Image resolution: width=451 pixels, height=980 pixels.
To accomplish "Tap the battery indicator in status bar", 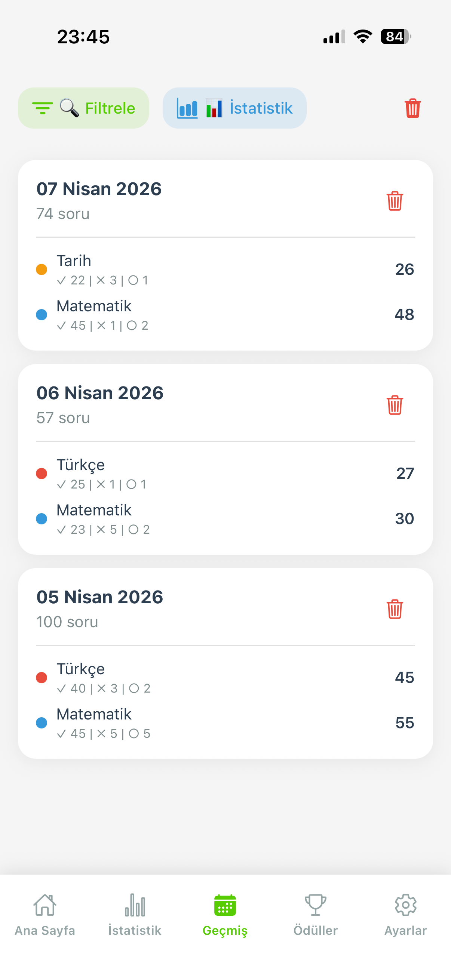I will coord(395,37).
